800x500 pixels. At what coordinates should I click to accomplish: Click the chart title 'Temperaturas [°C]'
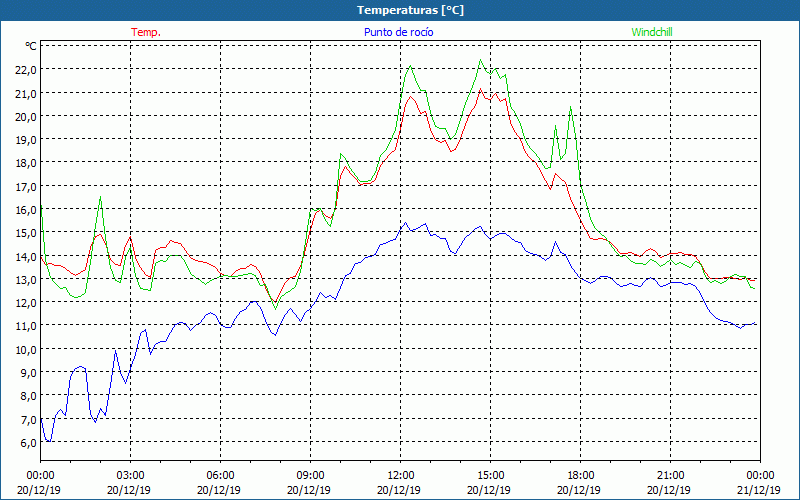coord(410,10)
